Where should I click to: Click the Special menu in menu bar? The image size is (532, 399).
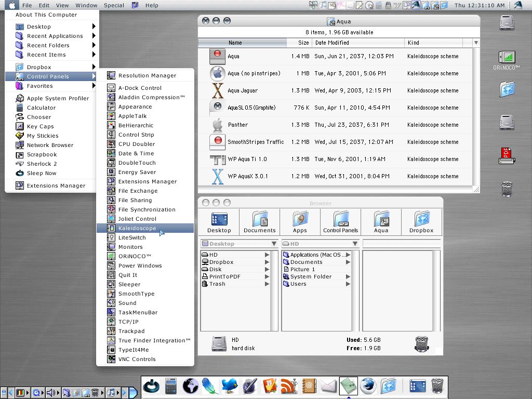114,5
